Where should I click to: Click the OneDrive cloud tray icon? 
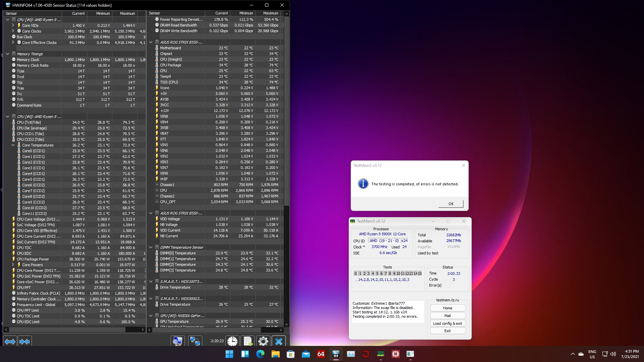[x=581, y=354]
